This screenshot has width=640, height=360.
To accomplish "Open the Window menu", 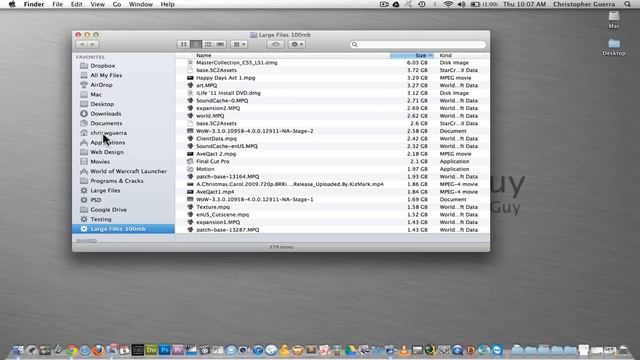I will (141, 4).
